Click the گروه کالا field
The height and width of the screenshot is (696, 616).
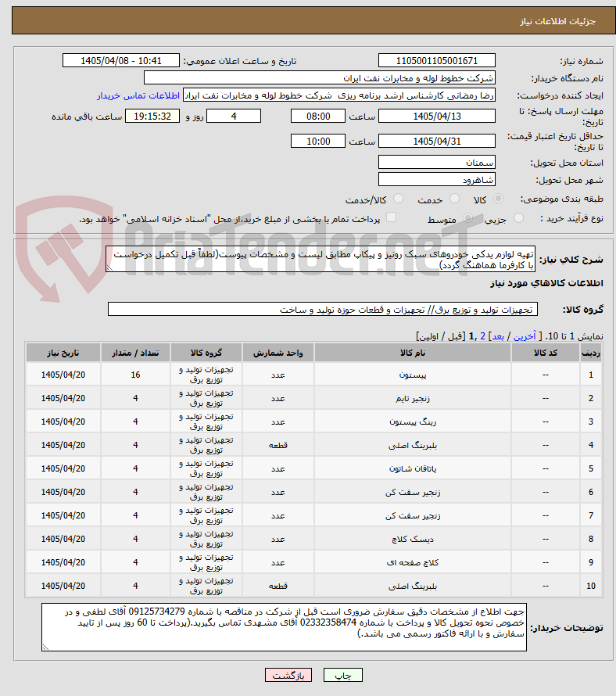coord(323,310)
